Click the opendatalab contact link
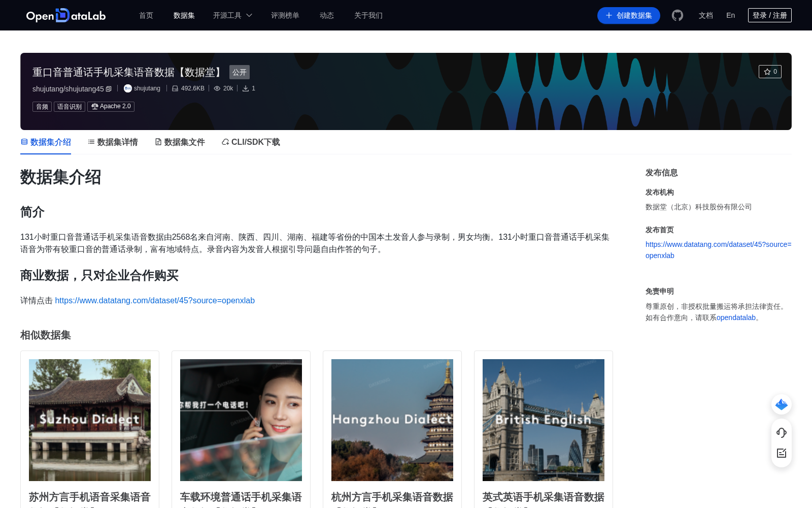The image size is (812, 508). point(736,317)
